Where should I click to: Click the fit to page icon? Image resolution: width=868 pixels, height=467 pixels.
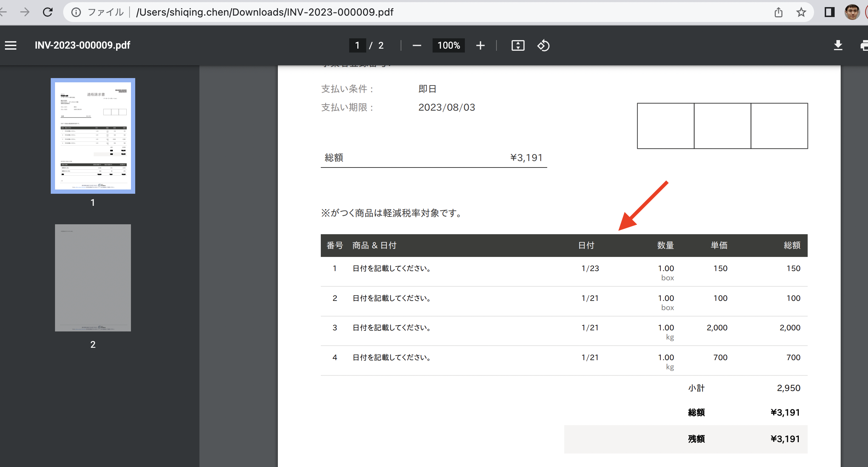pyautogui.click(x=518, y=45)
